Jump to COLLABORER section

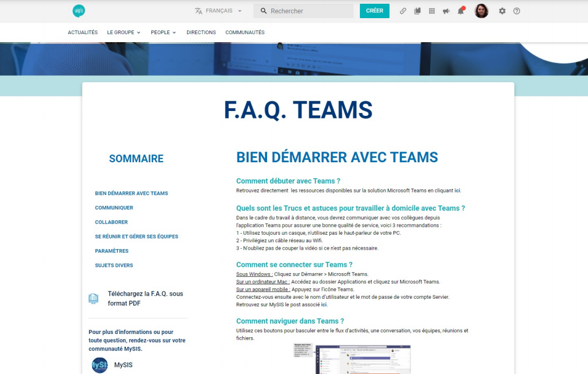click(111, 222)
